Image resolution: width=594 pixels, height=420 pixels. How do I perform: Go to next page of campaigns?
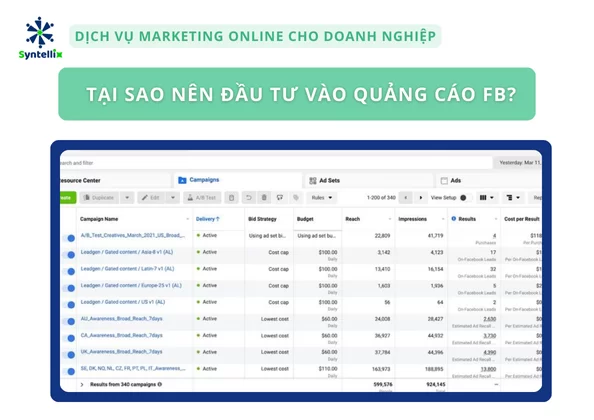[x=420, y=198]
